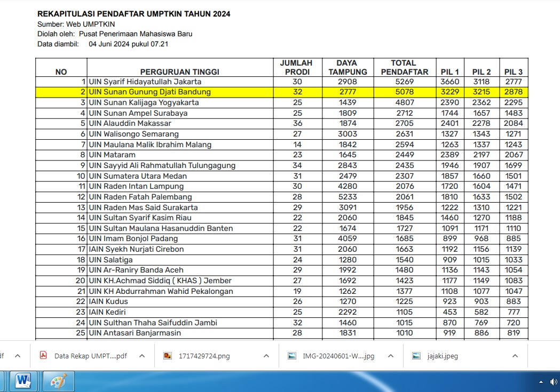Expand options for the IMG-20240601-W jpg

coord(391,356)
